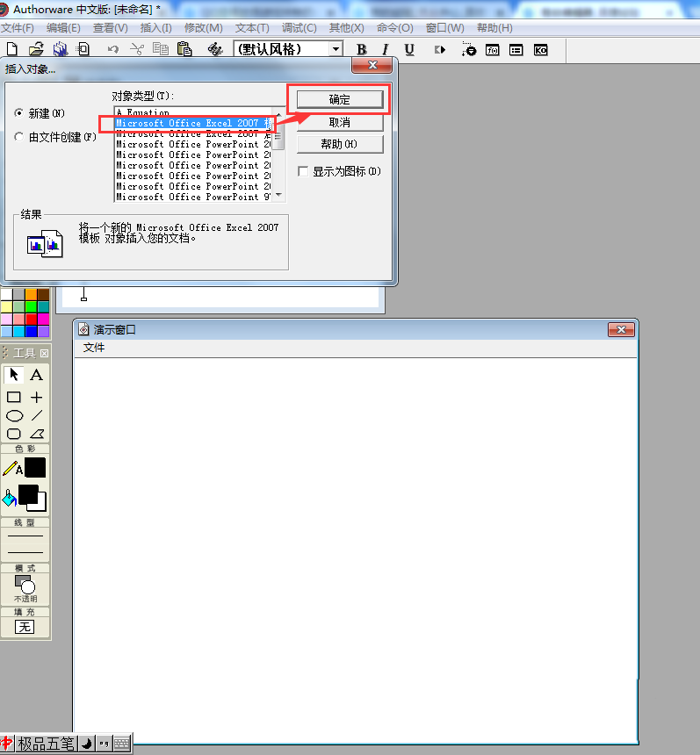This screenshot has height=755, width=700.
Task: Select the Text tool (A)
Action: (37, 375)
